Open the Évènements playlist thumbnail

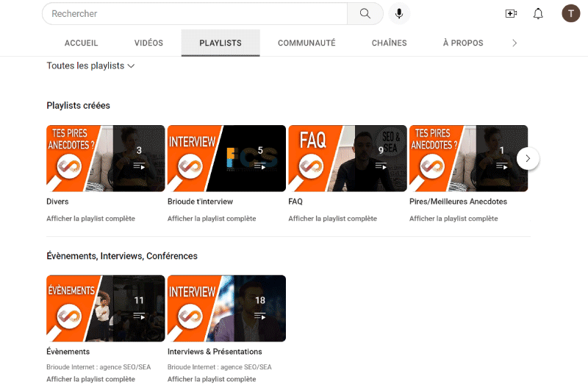point(106,308)
